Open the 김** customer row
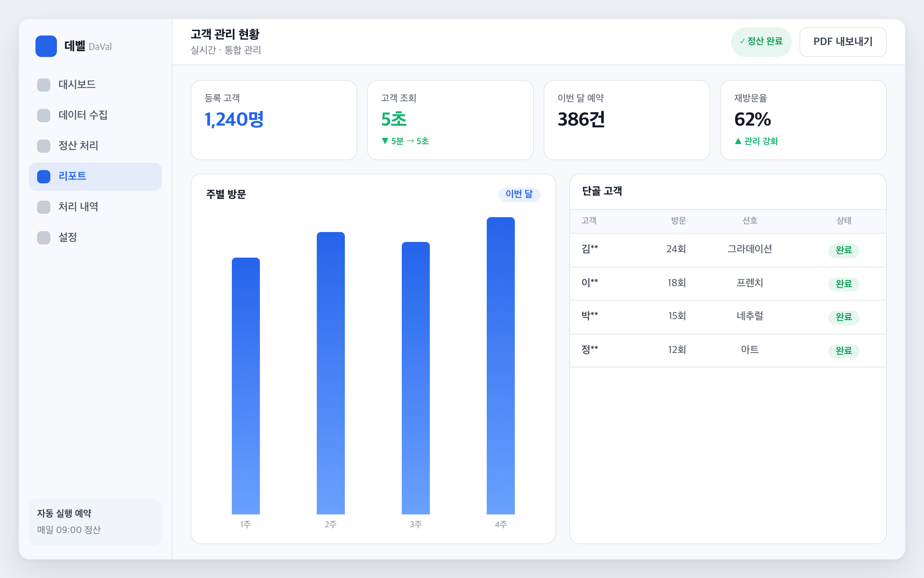This screenshot has width=924, height=578. [x=728, y=250]
